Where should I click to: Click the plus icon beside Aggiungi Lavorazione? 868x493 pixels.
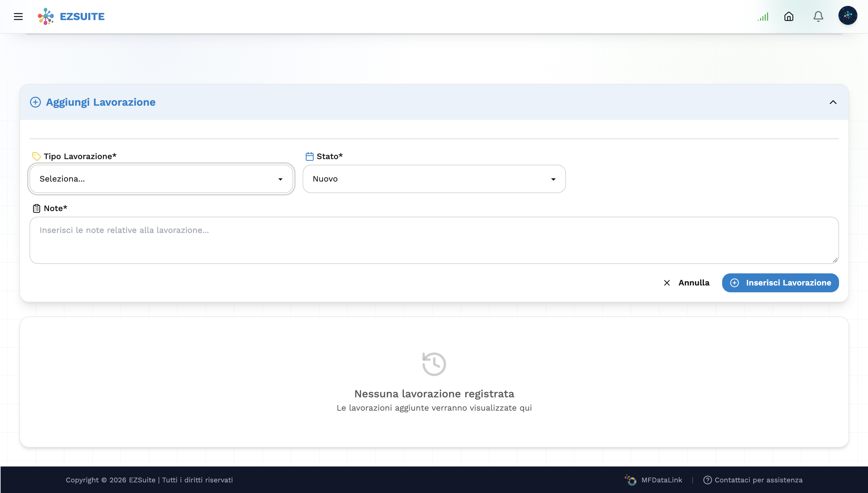coord(35,102)
